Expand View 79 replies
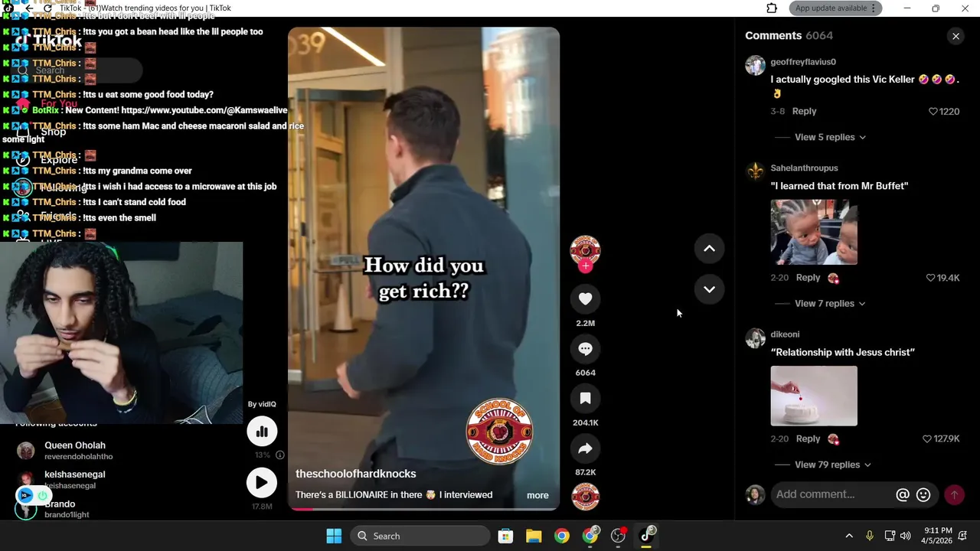The image size is (980, 551). pyautogui.click(x=833, y=465)
